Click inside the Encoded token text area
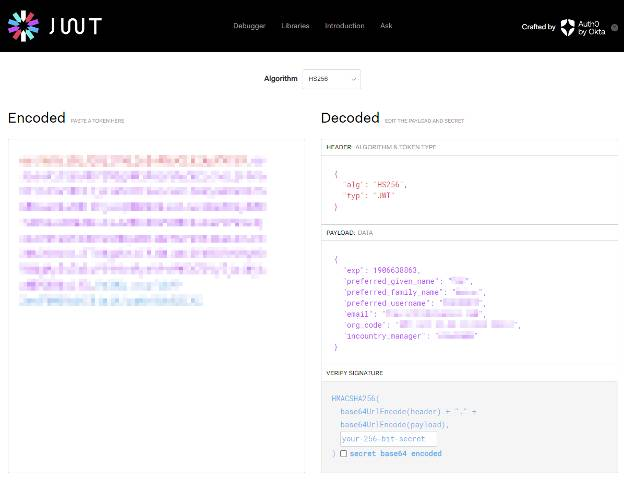Screen dimensions: 624x480 (156, 306)
